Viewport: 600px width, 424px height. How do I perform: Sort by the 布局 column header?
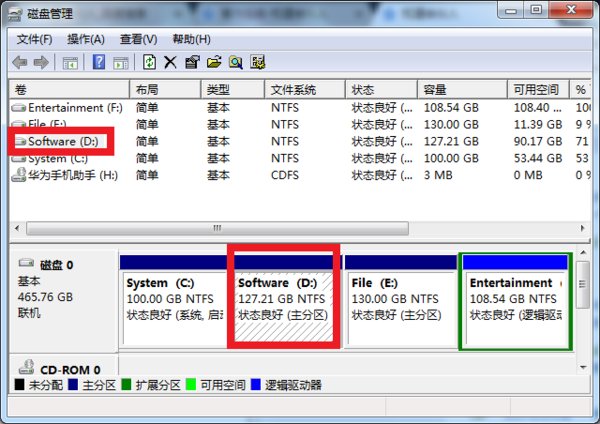coord(165,90)
